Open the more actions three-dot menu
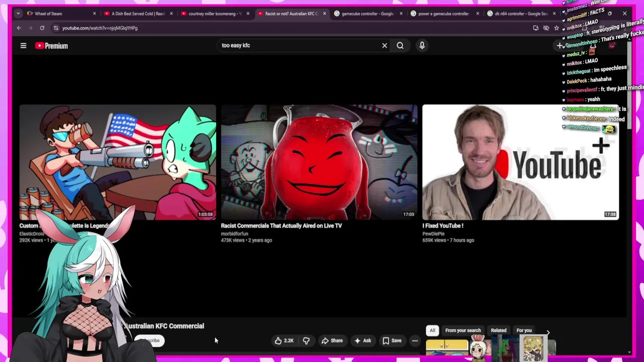The image size is (644, 362). coord(415,341)
